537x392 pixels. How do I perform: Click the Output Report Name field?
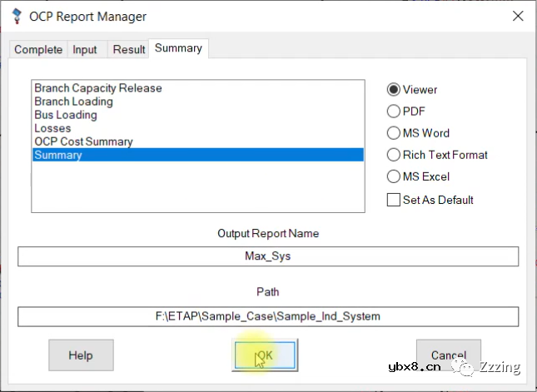click(268, 256)
